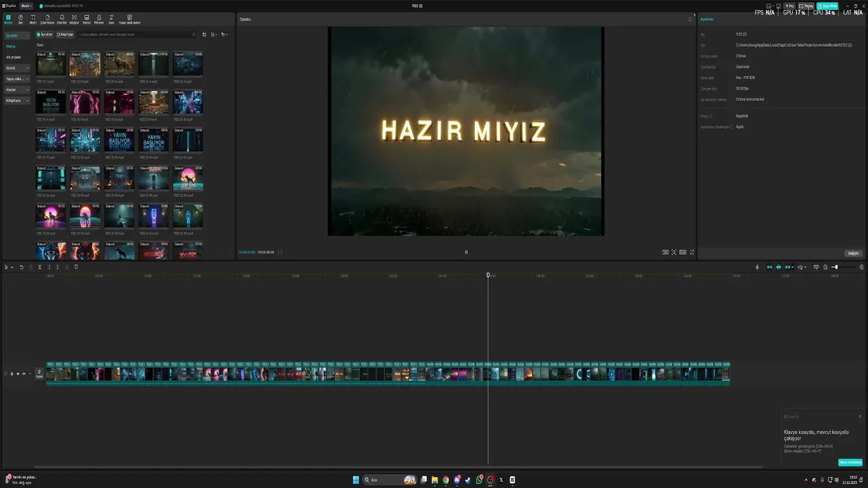Screen dimensions: 868x488
Task: Open the Filtreler (filters) tab icon
Action: (99, 19)
